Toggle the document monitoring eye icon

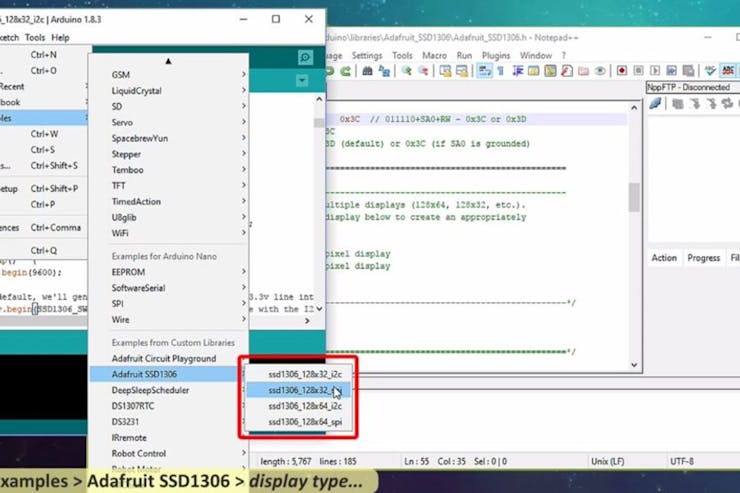click(x=600, y=71)
